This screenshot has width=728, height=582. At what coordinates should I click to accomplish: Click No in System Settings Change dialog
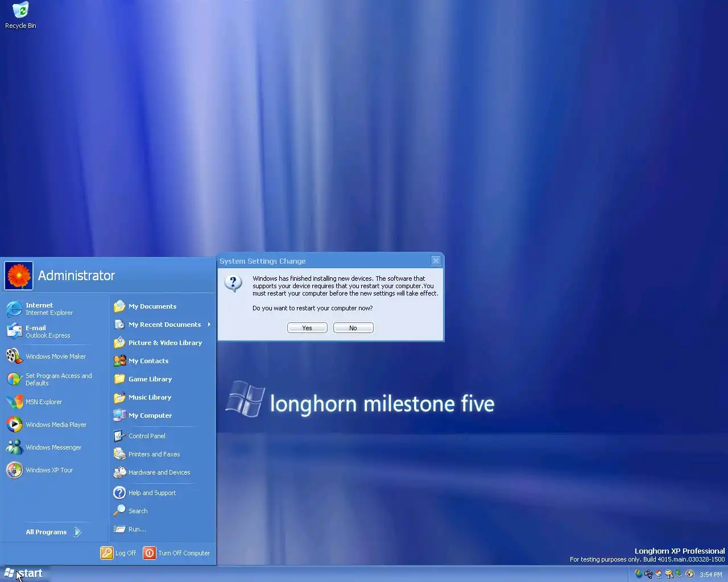tap(353, 328)
